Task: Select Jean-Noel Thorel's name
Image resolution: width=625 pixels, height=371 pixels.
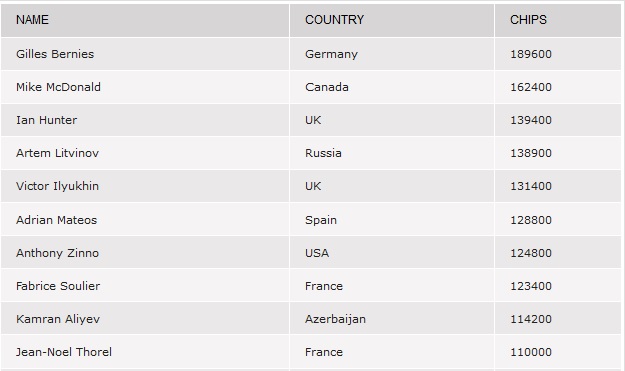Action: pos(64,352)
